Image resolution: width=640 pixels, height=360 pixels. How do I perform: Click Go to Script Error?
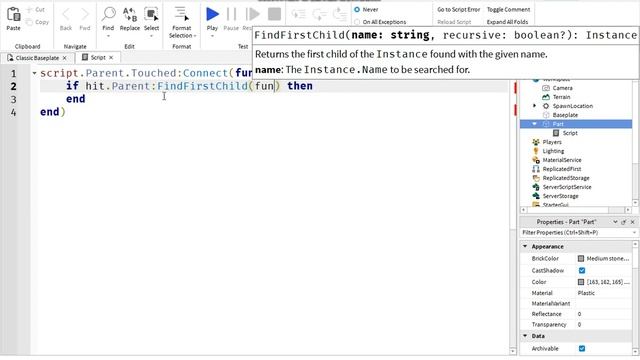tap(458, 9)
